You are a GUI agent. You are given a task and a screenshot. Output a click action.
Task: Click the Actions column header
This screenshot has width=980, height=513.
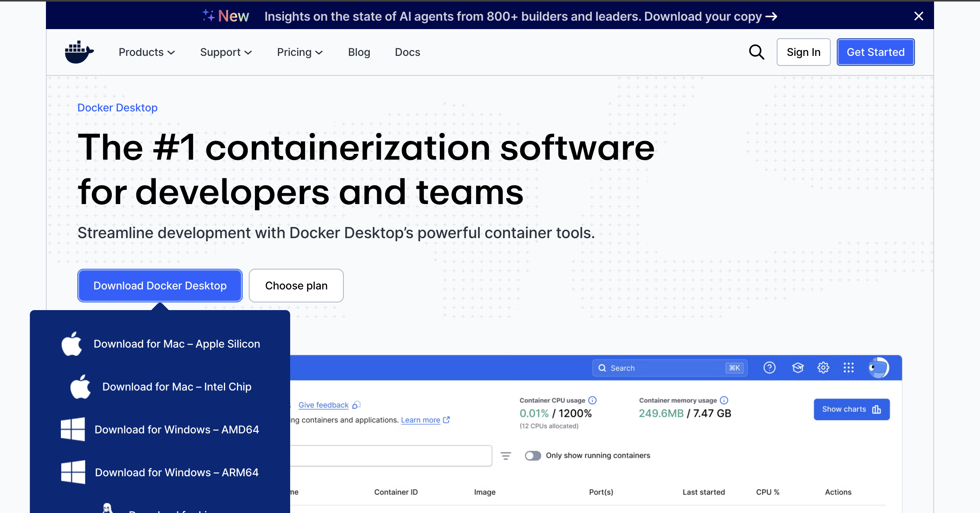coord(838,492)
